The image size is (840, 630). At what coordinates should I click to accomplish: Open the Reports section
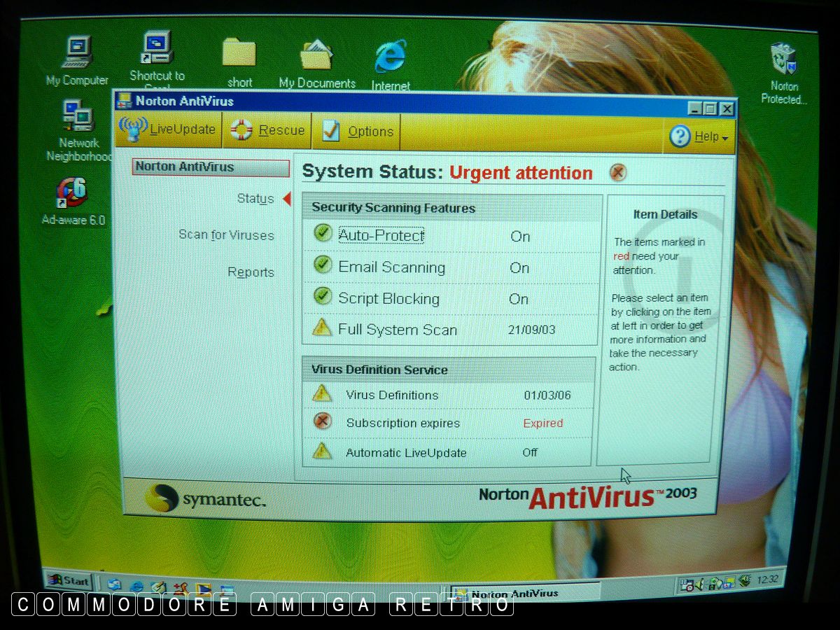click(x=251, y=272)
